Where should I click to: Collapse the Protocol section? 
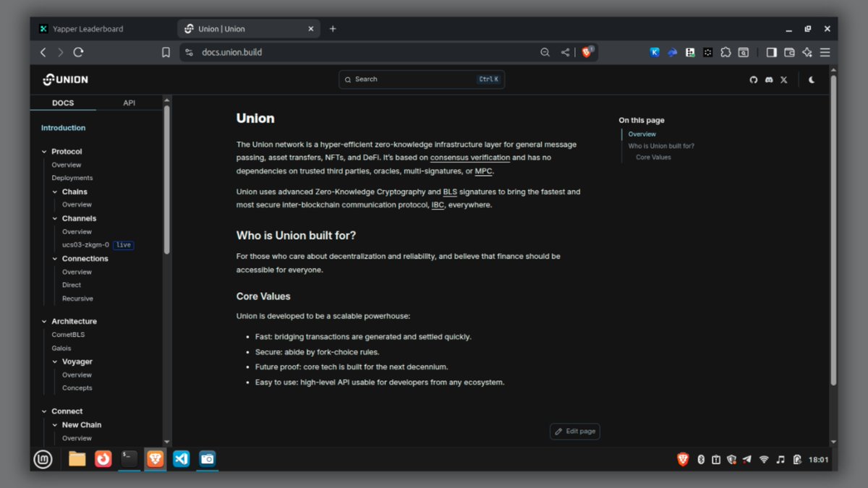tap(61, 152)
